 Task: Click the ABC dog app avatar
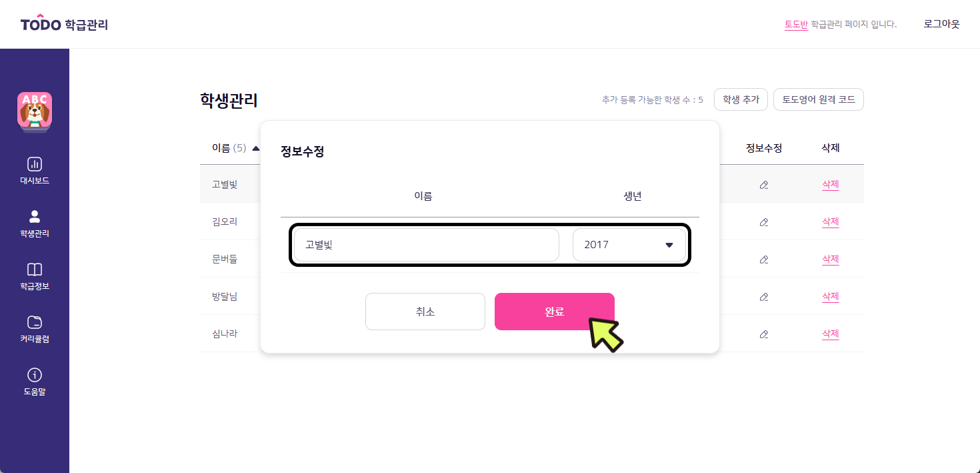tap(35, 111)
